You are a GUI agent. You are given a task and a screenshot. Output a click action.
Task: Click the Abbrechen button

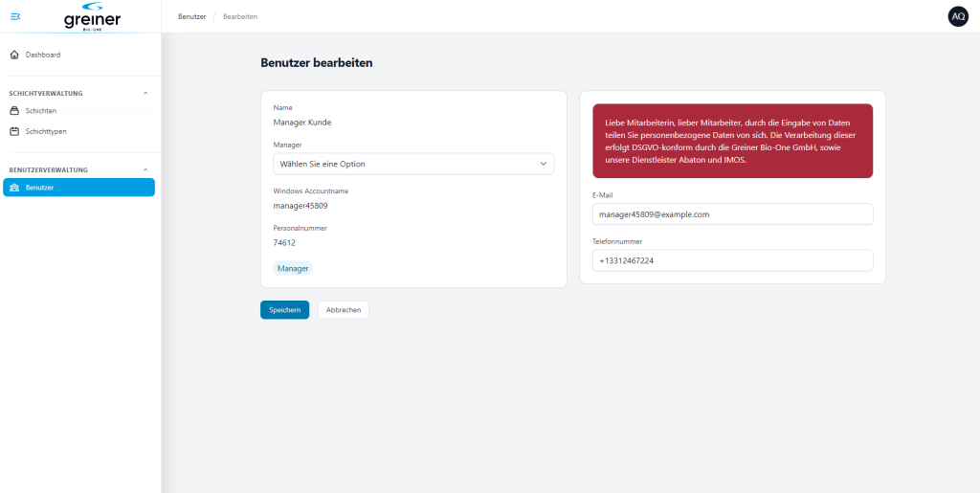pyautogui.click(x=344, y=310)
